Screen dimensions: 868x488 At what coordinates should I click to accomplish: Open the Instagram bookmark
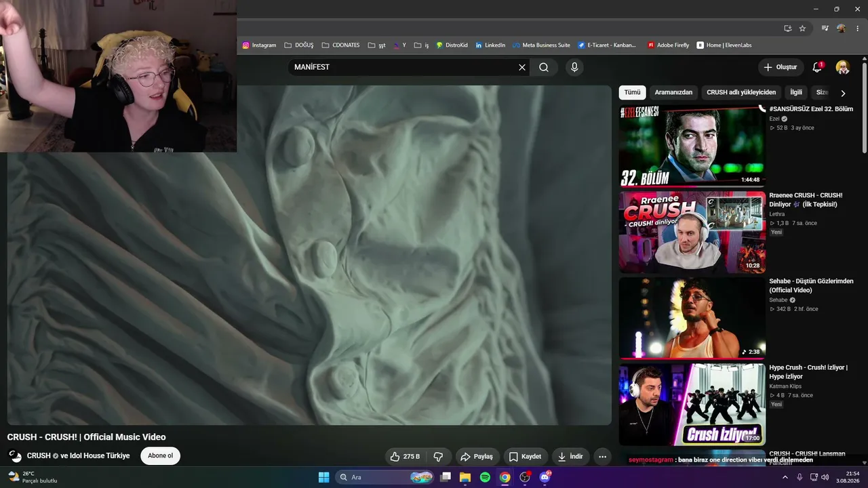(x=259, y=45)
